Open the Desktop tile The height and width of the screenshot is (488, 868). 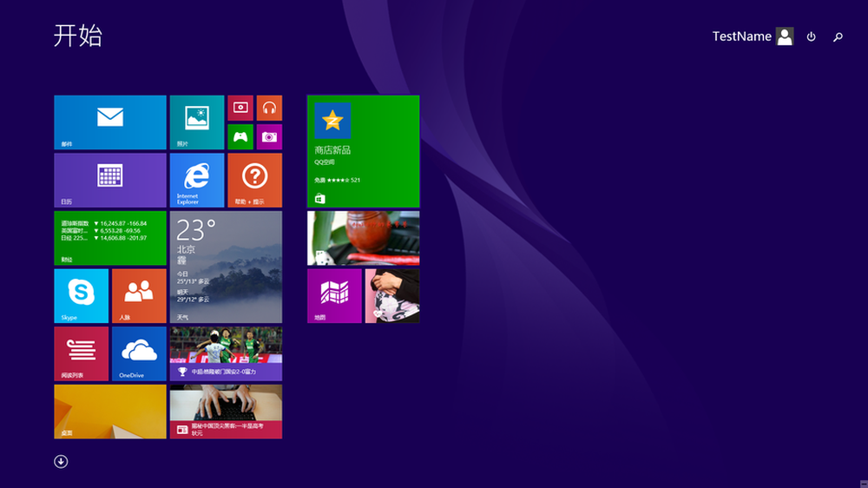point(110,412)
